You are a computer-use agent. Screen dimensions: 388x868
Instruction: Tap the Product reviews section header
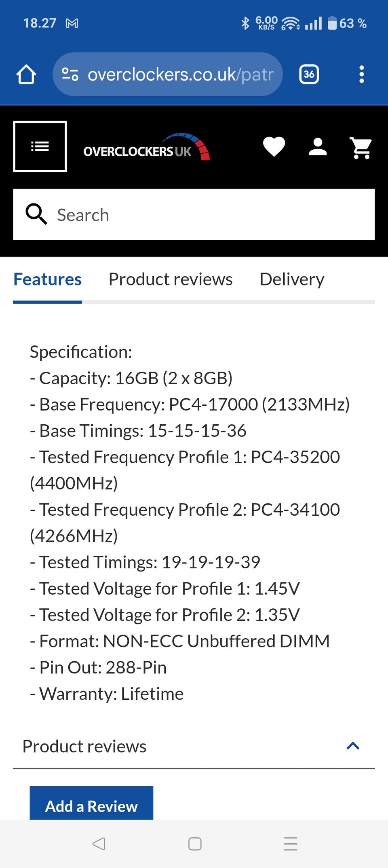pyautogui.click(x=85, y=746)
